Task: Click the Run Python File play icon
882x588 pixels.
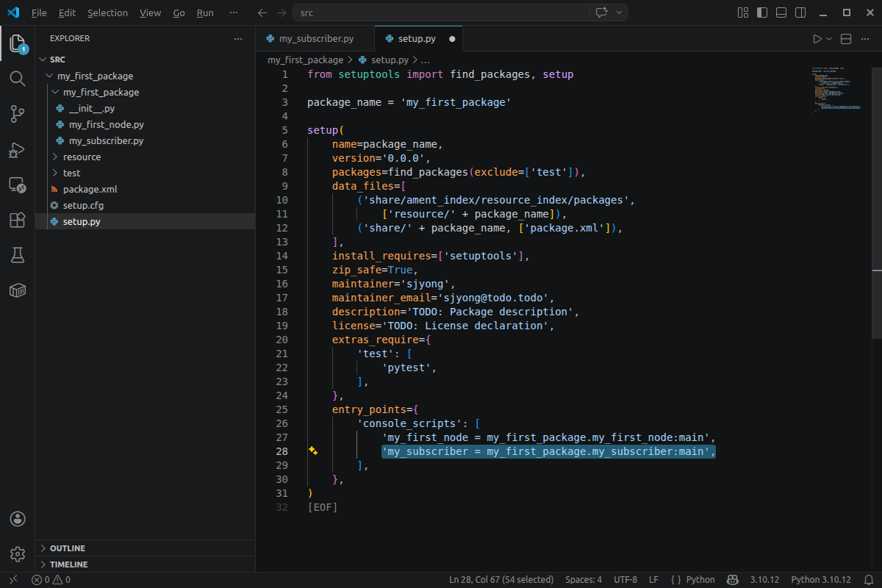Action: pos(817,39)
